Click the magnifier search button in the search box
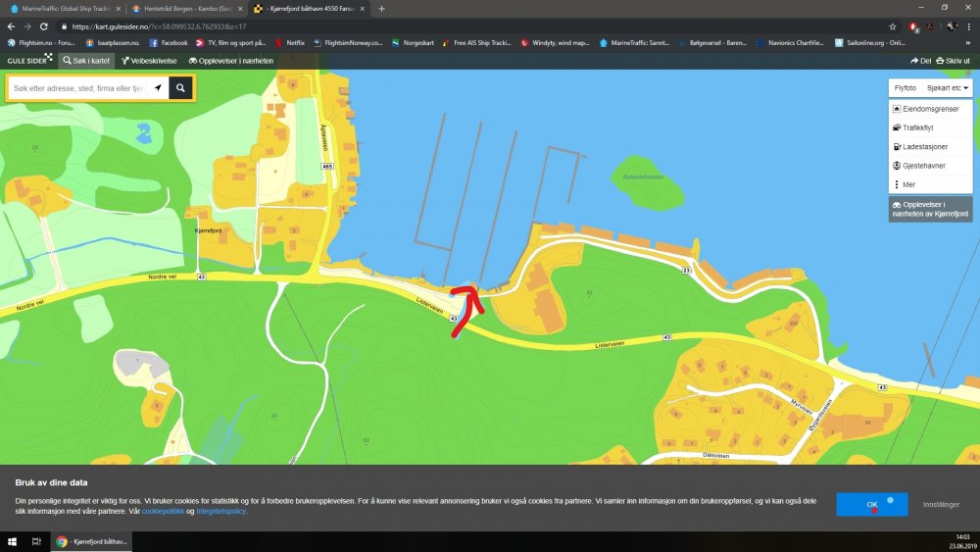The image size is (980, 552). tap(180, 88)
